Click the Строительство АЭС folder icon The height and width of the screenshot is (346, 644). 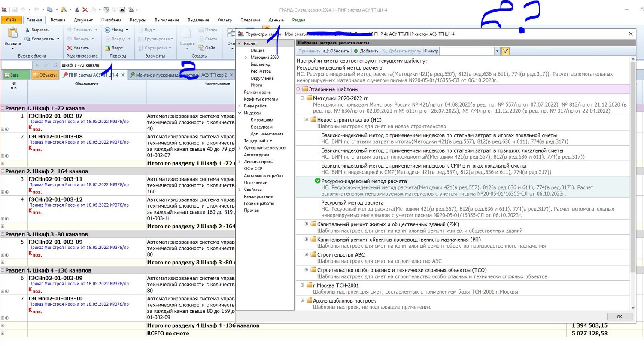(313, 254)
